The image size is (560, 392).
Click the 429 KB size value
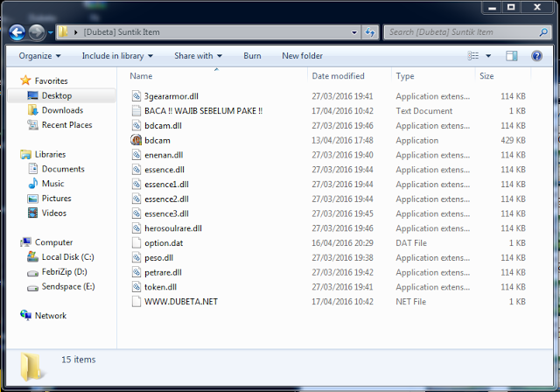(513, 140)
